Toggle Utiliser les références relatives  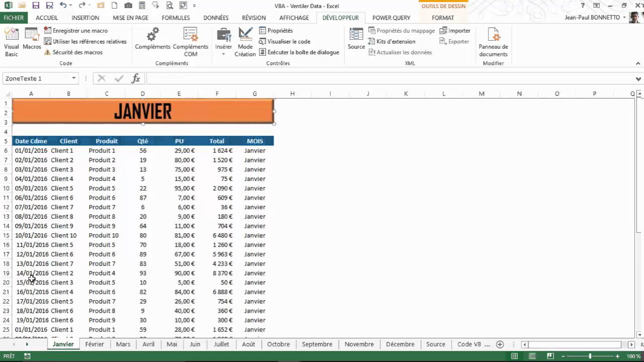(86, 42)
